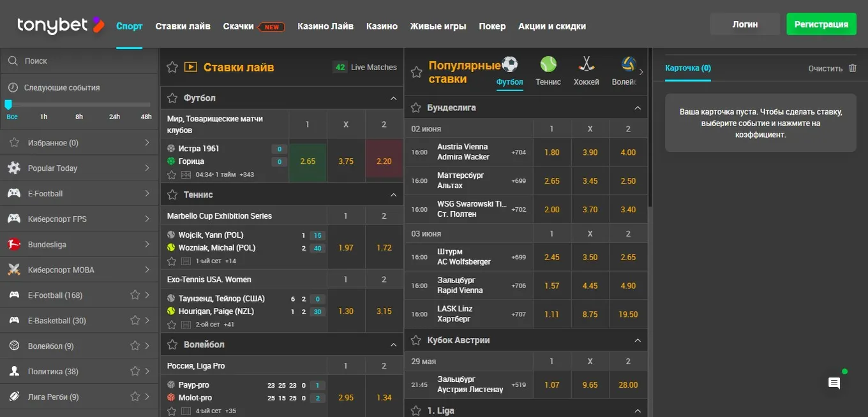Expand the Избранное (0) arrow
This screenshot has width=868, height=417.
point(147,143)
